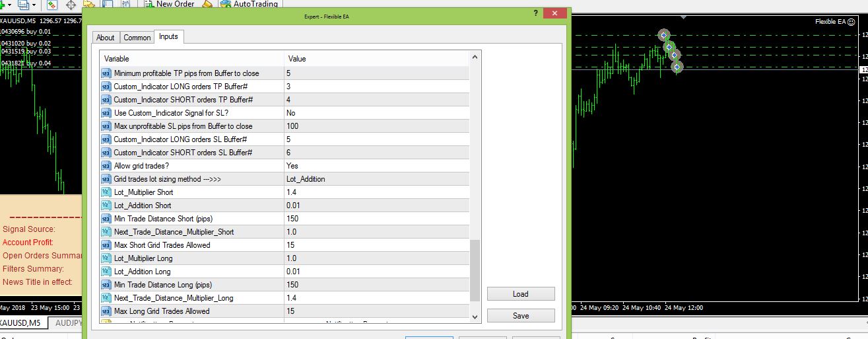Image resolution: width=868 pixels, height=339 pixels.
Task: Select value 5 for Minimum profitable TP pips
Action: (x=376, y=73)
